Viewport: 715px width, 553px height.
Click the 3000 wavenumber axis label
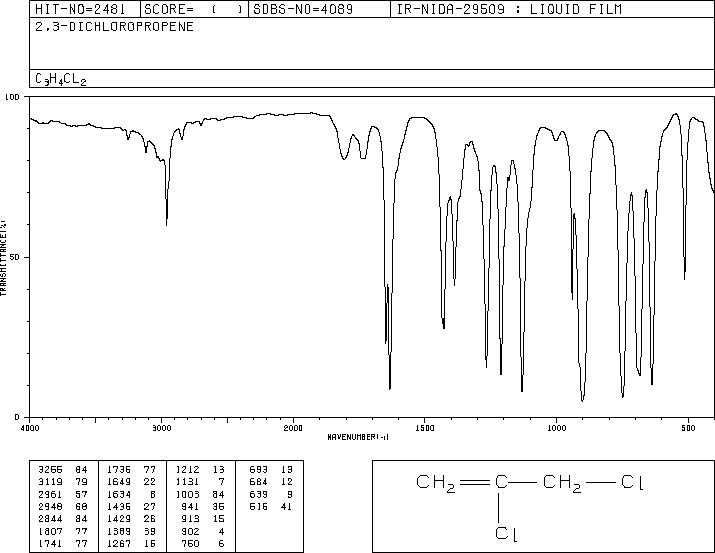pos(161,428)
